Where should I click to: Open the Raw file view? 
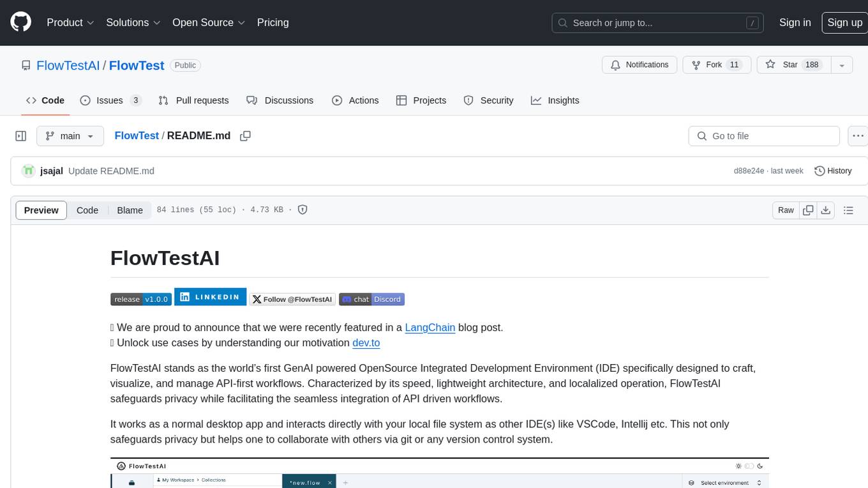786,210
